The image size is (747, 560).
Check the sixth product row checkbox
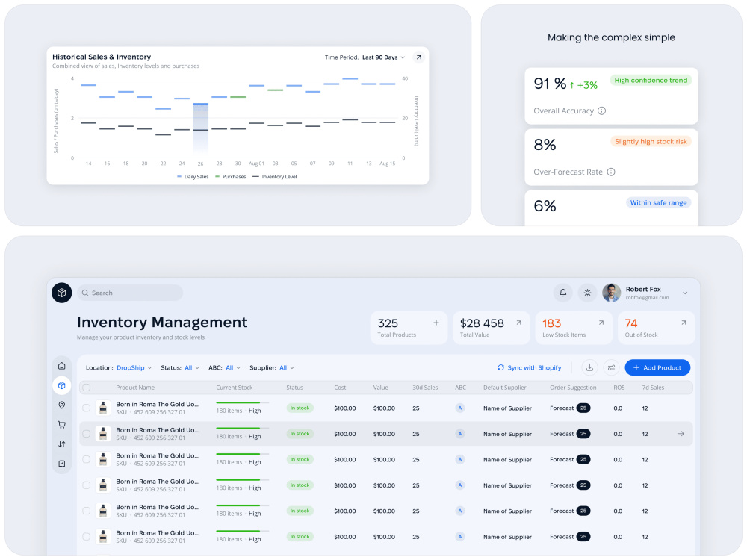pos(86,537)
